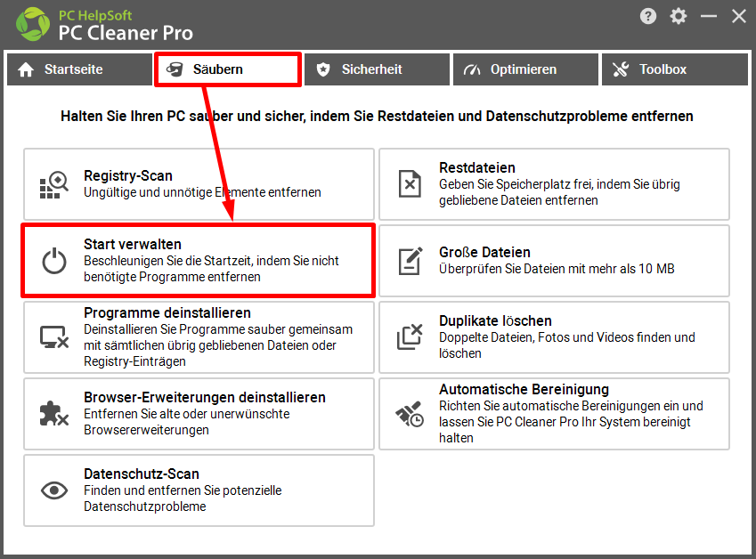
Task: Click the Datenschutz-Scan eye icon
Action: (54, 490)
